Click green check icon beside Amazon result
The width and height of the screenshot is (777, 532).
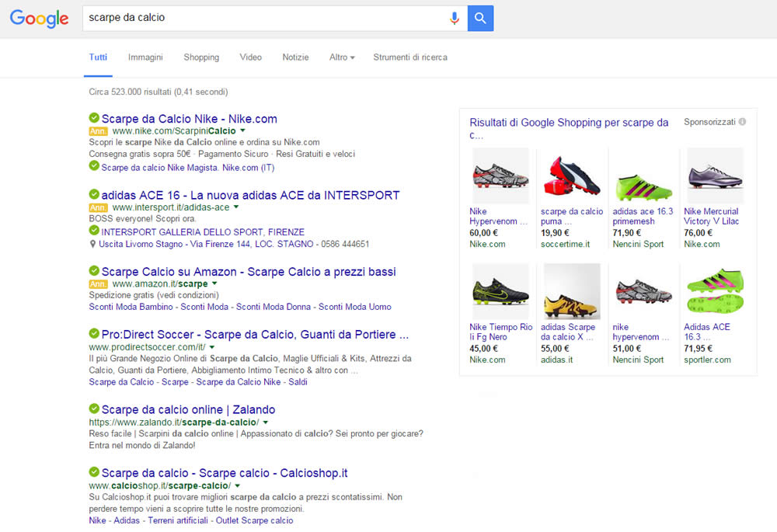click(x=94, y=270)
